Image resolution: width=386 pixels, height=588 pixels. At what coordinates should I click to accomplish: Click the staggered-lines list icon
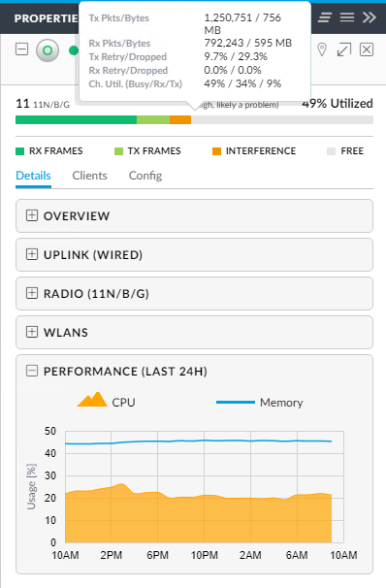tap(325, 17)
